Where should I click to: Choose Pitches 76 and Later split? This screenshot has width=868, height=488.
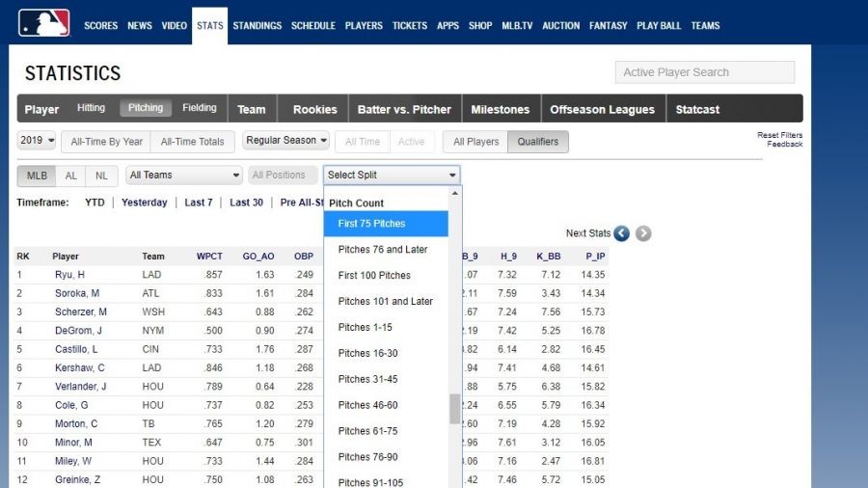(x=386, y=250)
